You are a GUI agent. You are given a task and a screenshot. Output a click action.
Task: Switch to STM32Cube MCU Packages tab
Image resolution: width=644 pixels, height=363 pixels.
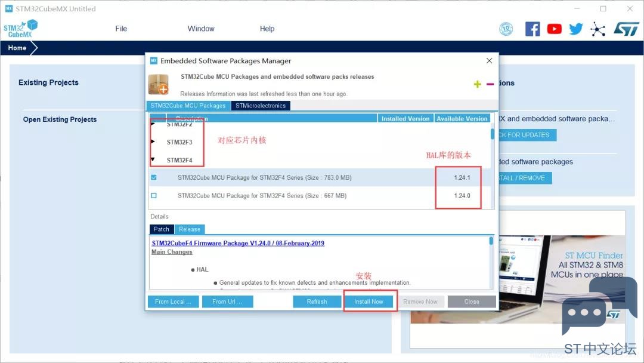(188, 106)
